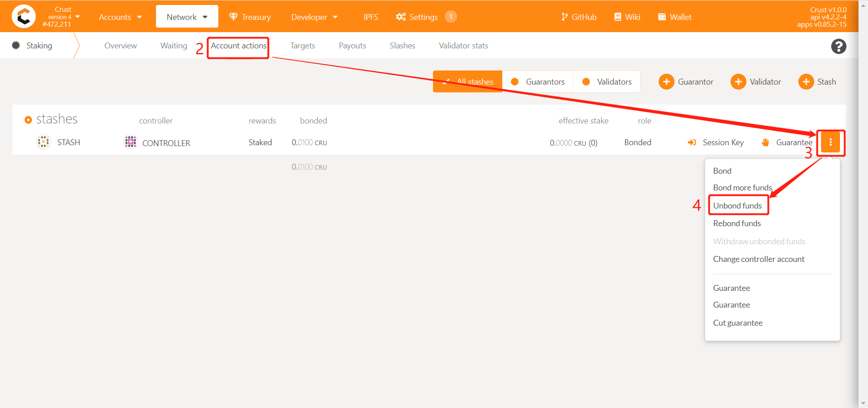The image size is (868, 408).
Task: Open the help question mark icon
Action: click(839, 46)
